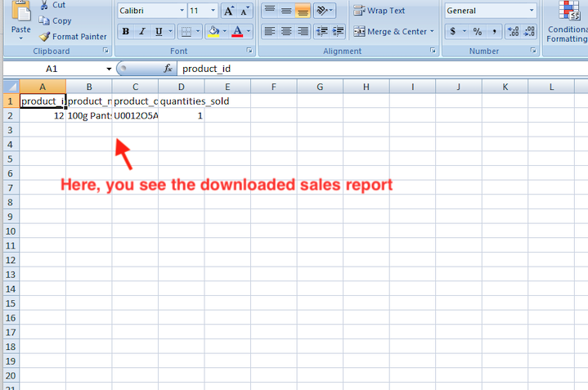This screenshot has width=588, height=390.
Task: Expand the General number format dropdown
Action: tap(532, 11)
